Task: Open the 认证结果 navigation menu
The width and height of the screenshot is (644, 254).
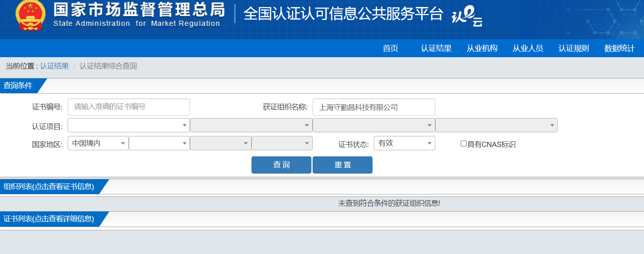Action: pyautogui.click(x=436, y=48)
